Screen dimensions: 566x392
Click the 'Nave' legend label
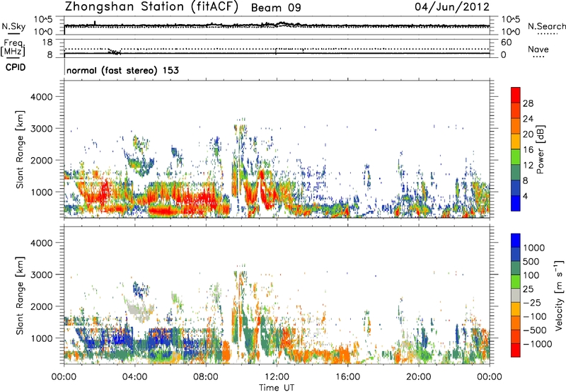point(538,49)
